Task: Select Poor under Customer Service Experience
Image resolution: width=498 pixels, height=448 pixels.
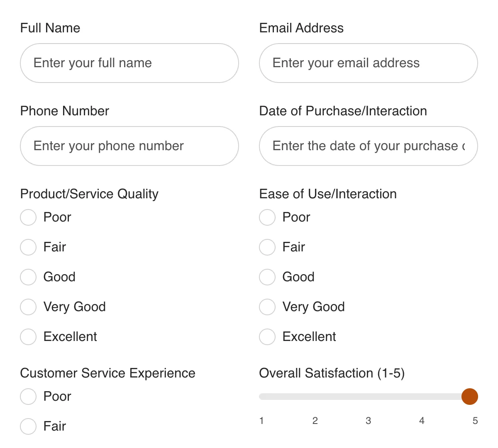Action: 28,396
